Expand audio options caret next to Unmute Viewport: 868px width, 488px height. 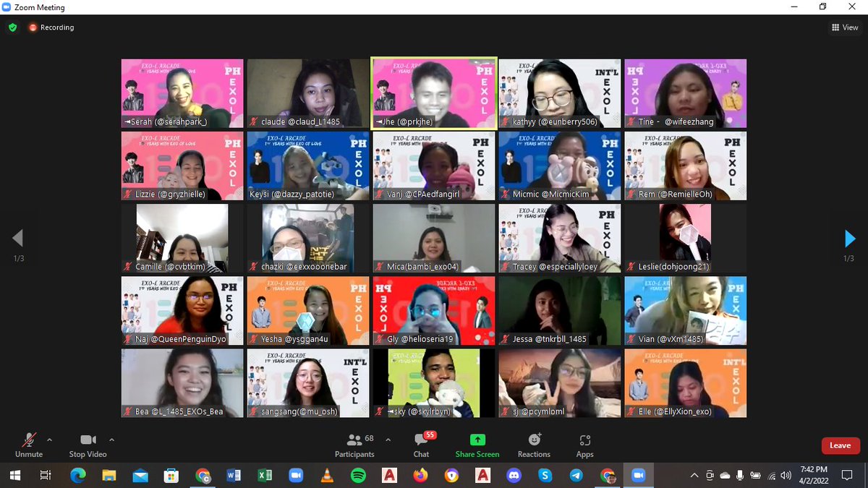pyautogui.click(x=49, y=440)
